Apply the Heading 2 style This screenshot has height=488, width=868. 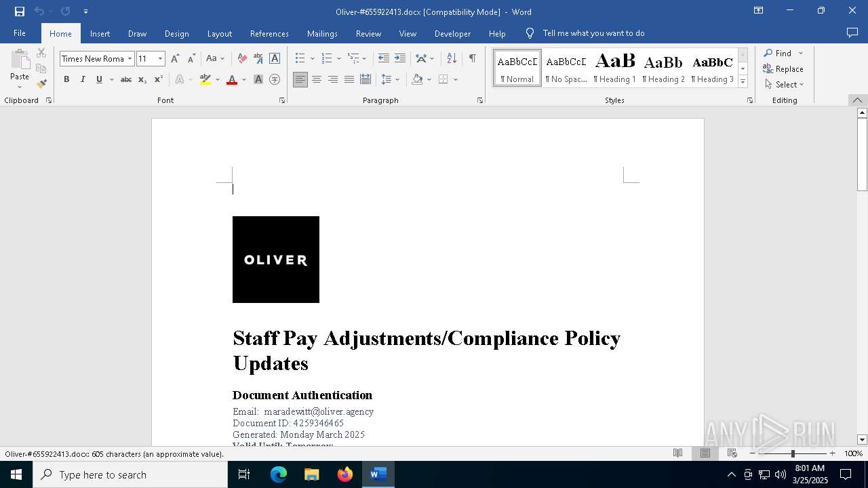coord(663,68)
